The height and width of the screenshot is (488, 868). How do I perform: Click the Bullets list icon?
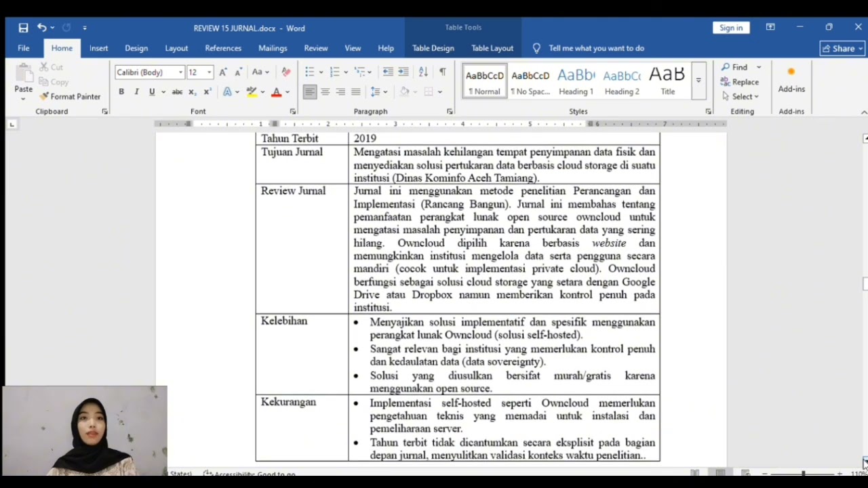click(x=310, y=72)
